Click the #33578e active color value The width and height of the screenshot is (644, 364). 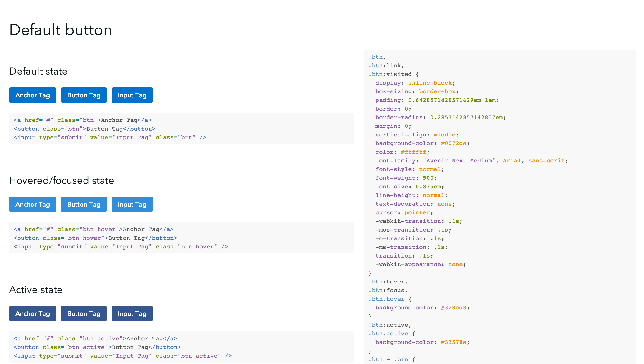click(453, 342)
